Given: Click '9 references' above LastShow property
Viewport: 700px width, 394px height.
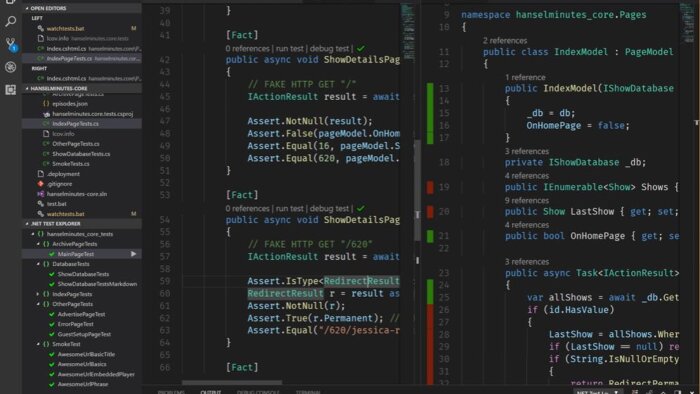Looking at the screenshot, I should pos(527,200).
